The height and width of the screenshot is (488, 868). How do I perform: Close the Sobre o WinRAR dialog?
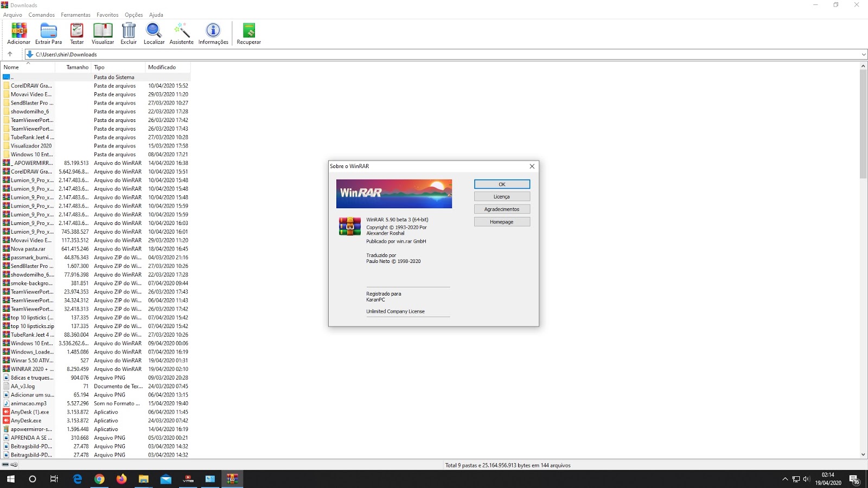[x=532, y=166]
